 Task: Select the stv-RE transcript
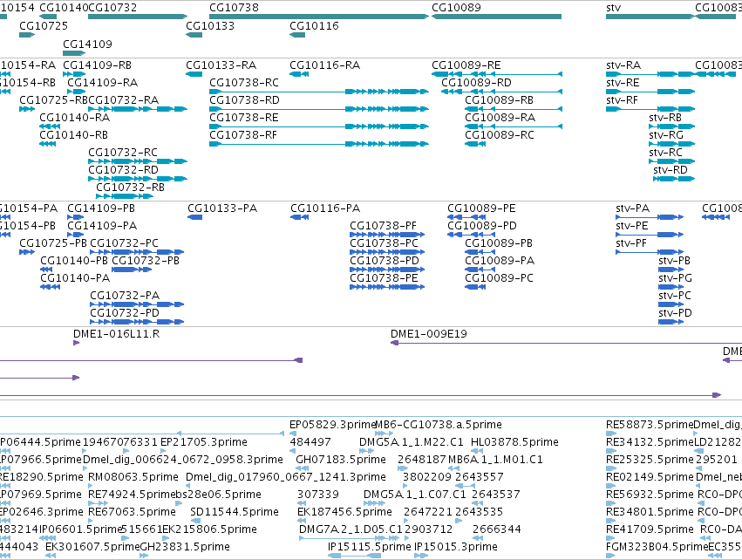coord(650,92)
